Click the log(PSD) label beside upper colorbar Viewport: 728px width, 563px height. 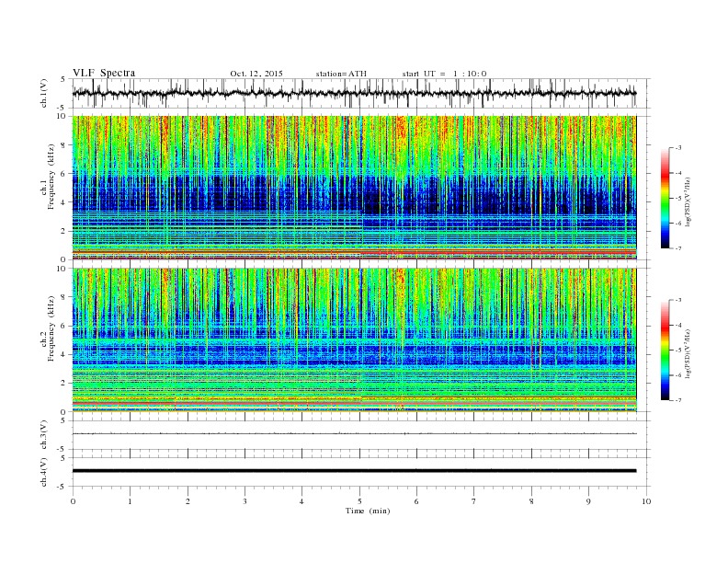(x=688, y=202)
